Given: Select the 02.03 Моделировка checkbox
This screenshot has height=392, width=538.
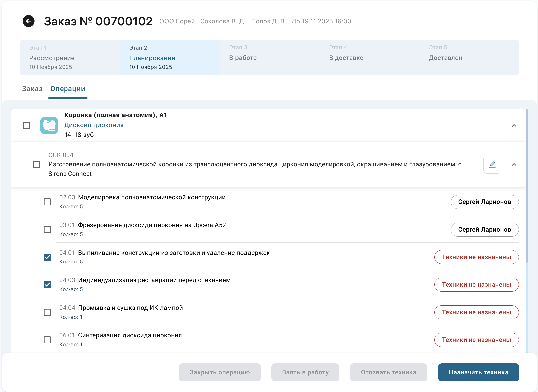Looking at the screenshot, I should point(47,202).
